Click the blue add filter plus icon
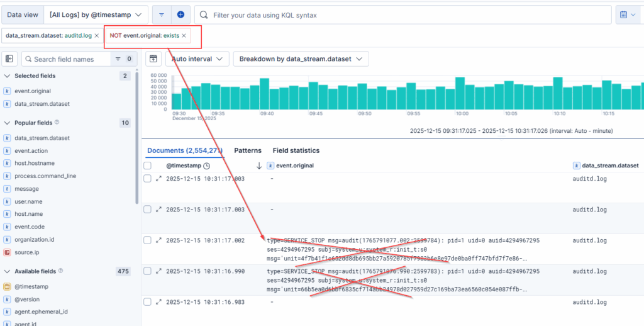 pyautogui.click(x=180, y=14)
